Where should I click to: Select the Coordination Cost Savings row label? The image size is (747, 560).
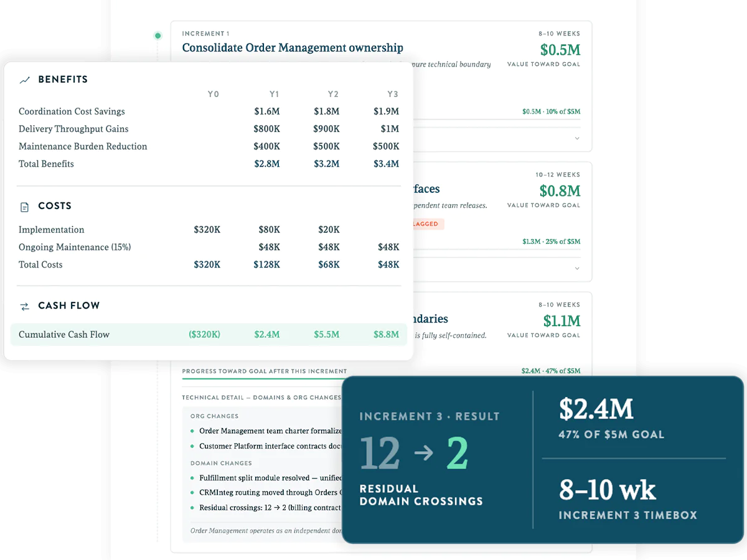tap(72, 111)
